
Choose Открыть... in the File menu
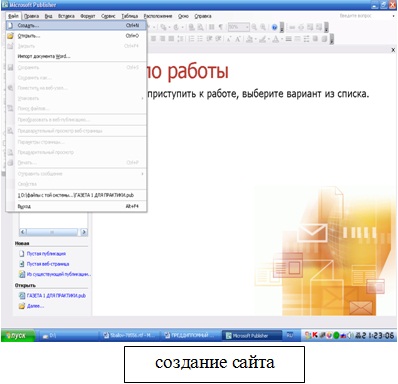[76, 36]
